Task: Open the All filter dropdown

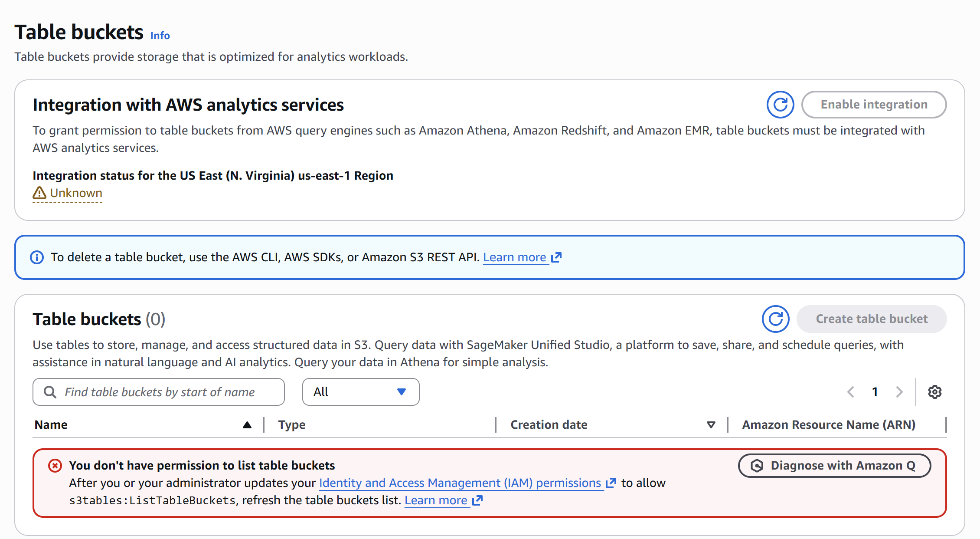Action: (x=360, y=392)
